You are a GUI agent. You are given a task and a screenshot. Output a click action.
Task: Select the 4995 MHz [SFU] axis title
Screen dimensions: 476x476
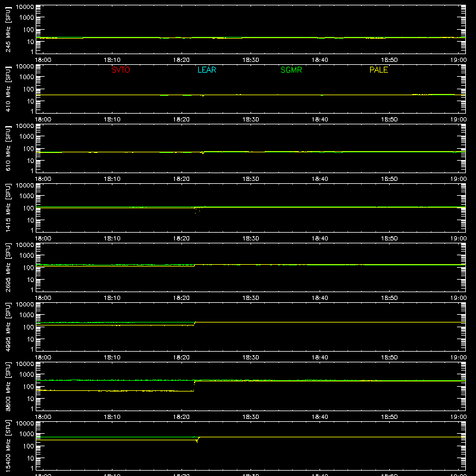click(8, 327)
